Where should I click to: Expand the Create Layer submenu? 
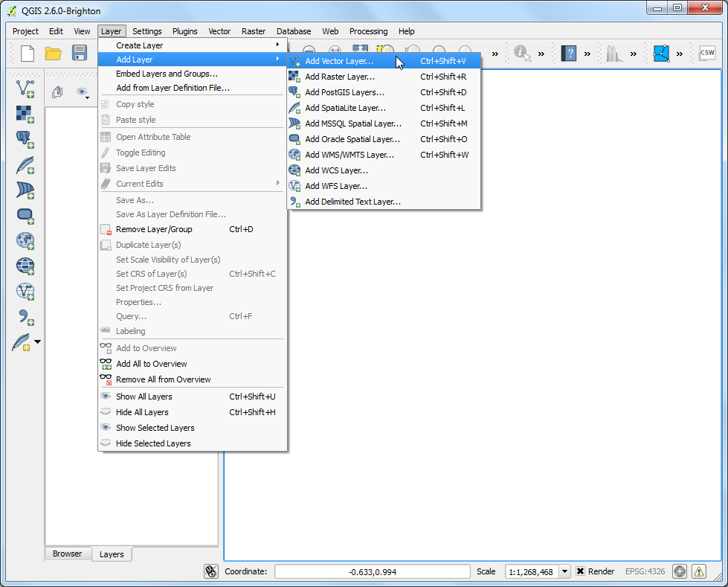click(x=192, y=45)
